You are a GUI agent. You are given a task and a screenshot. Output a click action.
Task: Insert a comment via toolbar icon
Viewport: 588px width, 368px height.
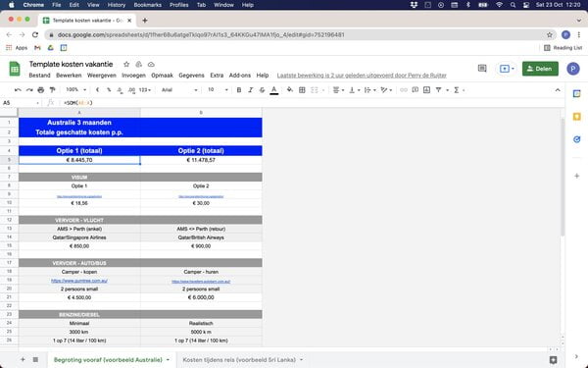pos(416,90)
